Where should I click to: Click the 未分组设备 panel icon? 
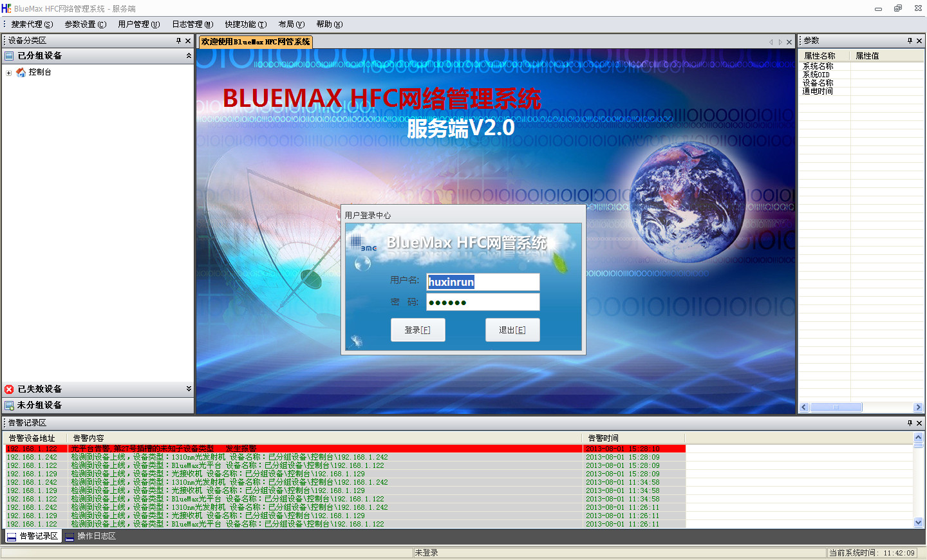(x=9, y=406)
